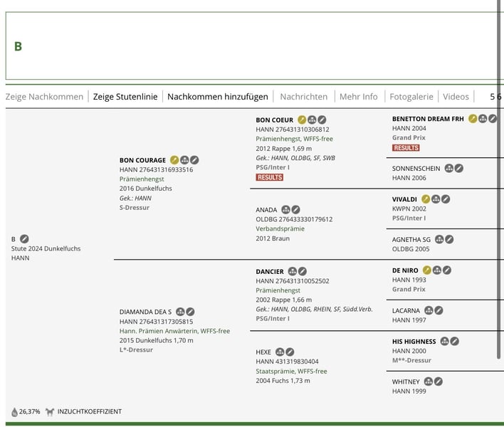Open the Videos tab
The image size is (504, 427).
pos(456,97)
